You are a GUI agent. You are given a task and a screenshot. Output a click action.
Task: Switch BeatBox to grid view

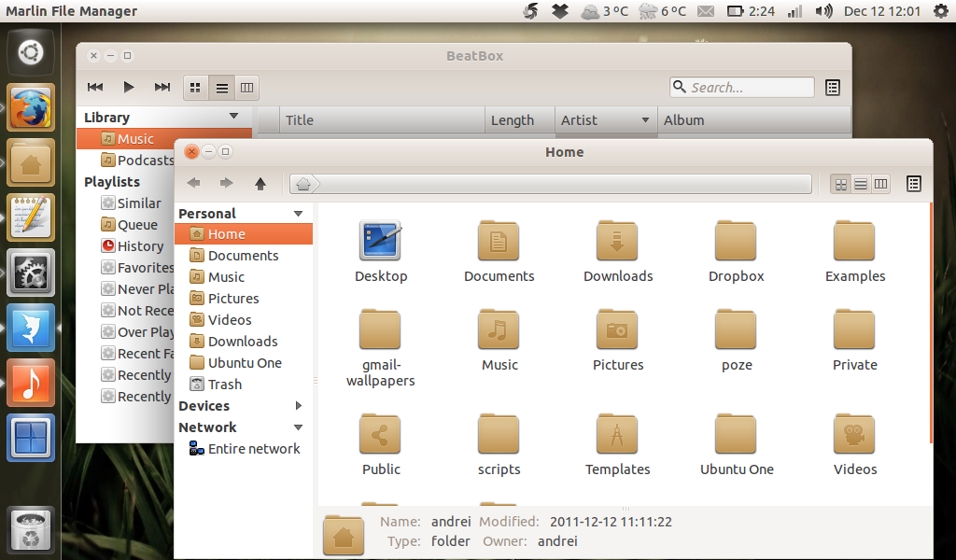pos(195,87)
